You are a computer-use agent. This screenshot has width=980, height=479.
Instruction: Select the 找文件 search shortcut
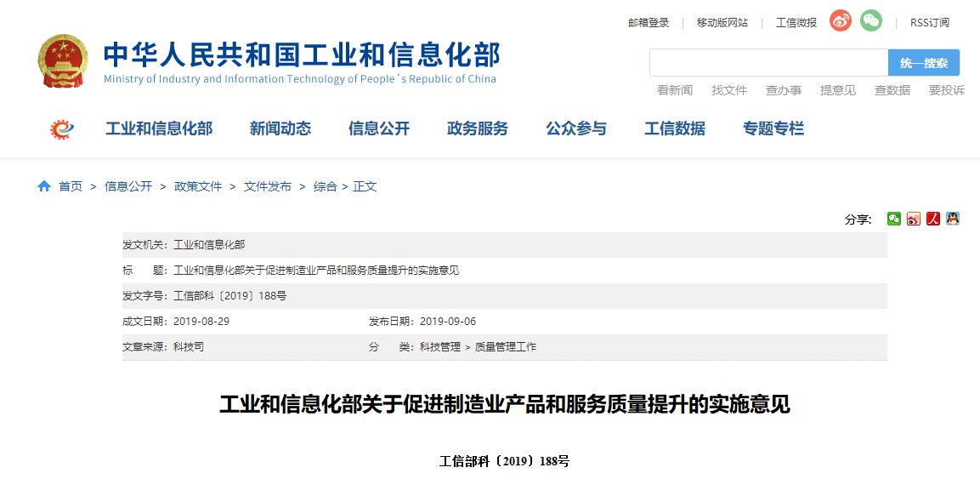coord(728,90)
